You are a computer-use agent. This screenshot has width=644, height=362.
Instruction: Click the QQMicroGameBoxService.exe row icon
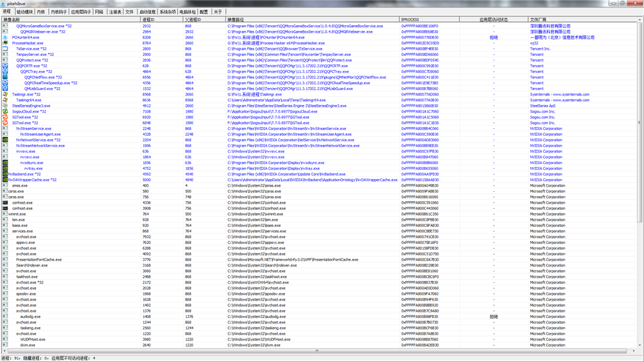[5, 26]
